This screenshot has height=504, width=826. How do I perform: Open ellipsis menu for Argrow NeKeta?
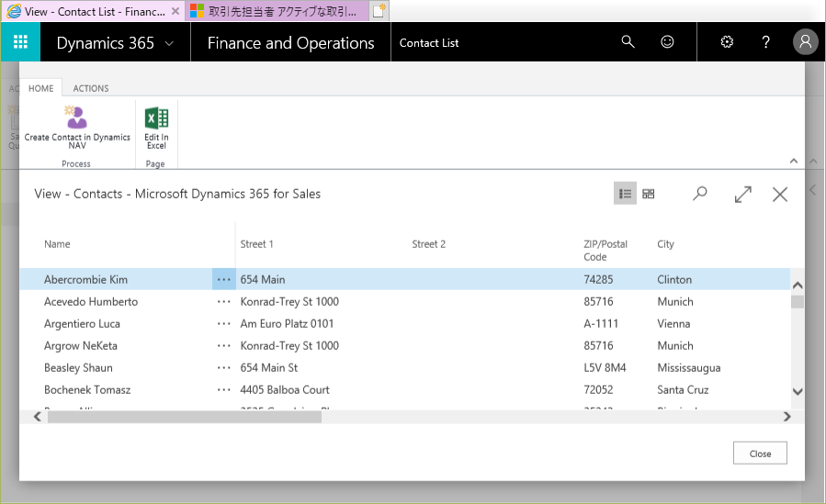(224, 346)
